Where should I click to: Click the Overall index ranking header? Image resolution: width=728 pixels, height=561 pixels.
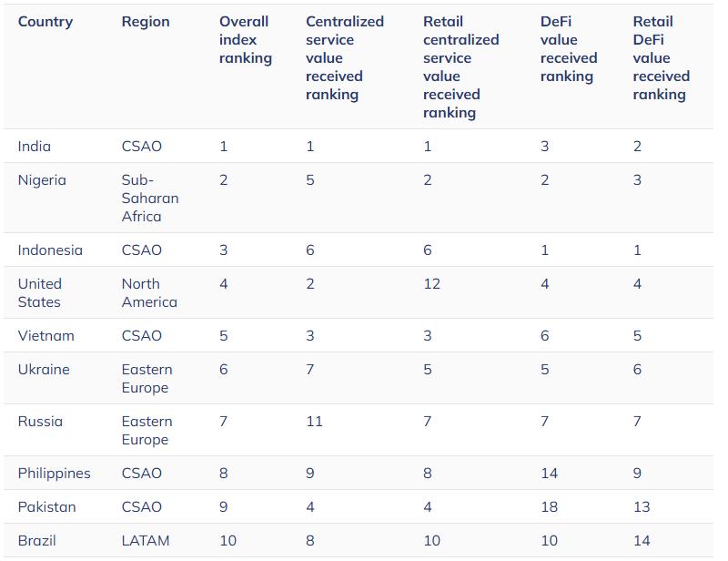(245, 40)
